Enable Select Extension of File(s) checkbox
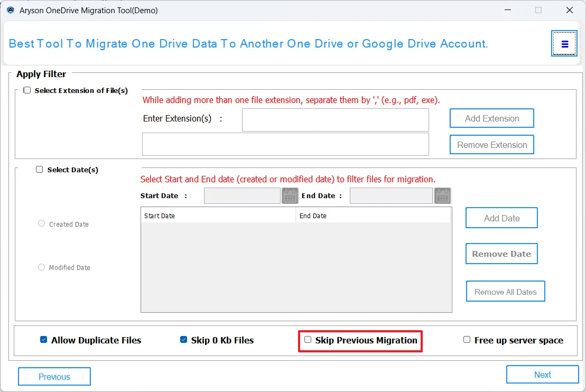The image size is (586, 392). click(x=27, y=90)
